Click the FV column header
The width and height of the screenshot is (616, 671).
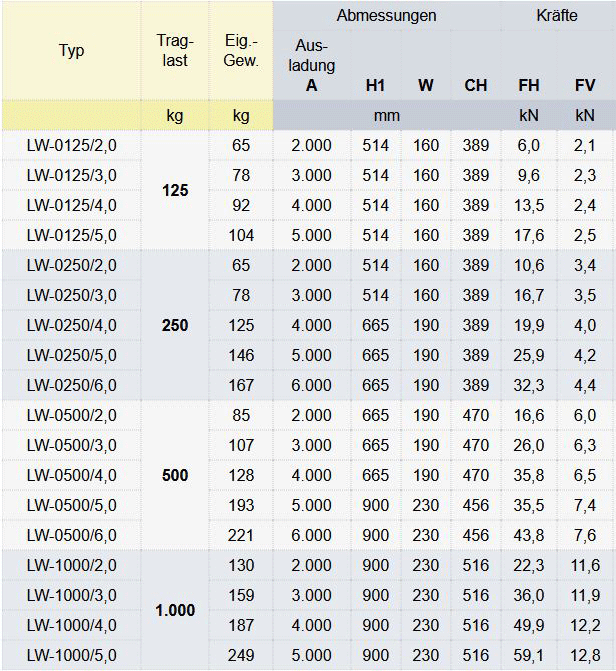585,85
